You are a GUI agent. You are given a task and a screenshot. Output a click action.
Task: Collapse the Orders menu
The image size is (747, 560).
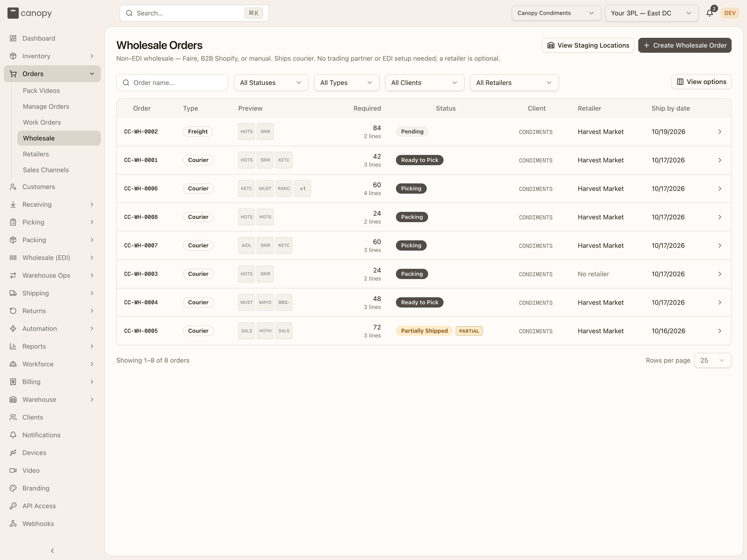(x=52, y=73)
